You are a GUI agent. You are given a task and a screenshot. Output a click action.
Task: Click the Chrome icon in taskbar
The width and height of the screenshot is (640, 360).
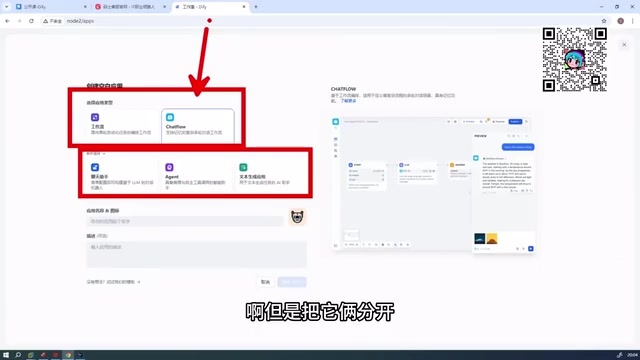click(x=68, y=355)
